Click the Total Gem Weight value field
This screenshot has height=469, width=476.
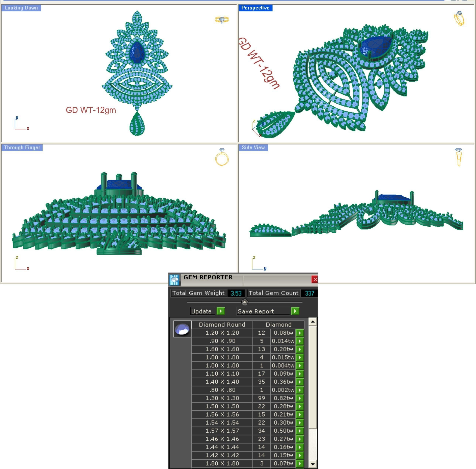[x=236, y=293]
